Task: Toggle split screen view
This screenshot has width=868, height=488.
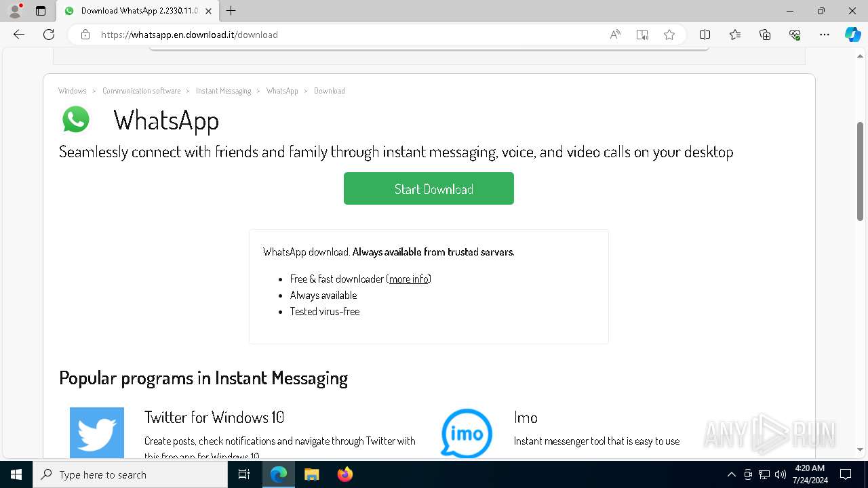Action: [x=705, y=35]
